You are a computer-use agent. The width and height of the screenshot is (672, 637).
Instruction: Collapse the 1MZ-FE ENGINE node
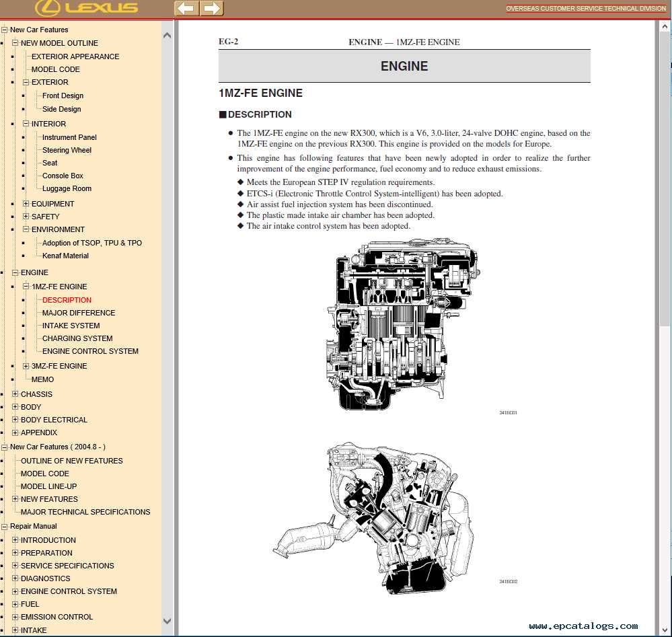pos(26,287)
